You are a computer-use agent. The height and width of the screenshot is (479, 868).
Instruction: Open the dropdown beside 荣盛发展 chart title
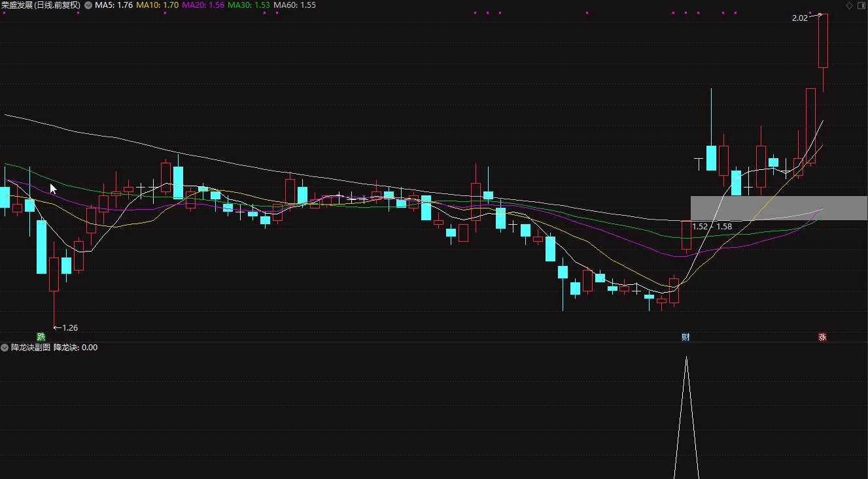coord(88,5)
